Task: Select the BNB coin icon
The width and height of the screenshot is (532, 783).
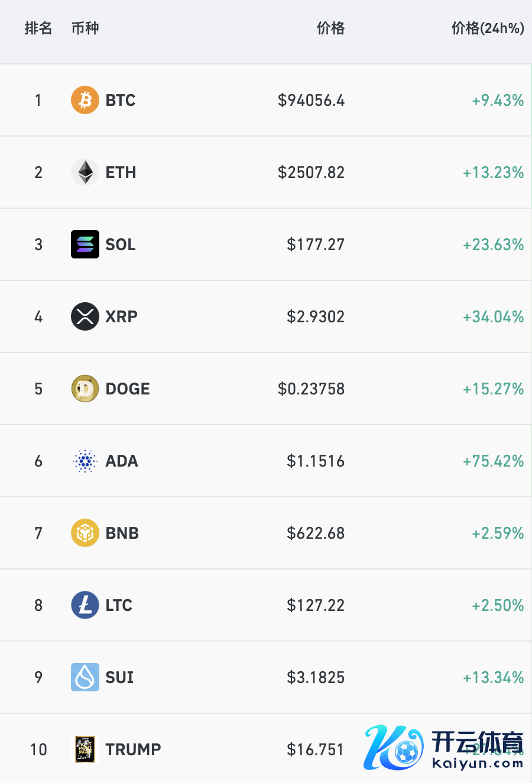Action: 85,533
